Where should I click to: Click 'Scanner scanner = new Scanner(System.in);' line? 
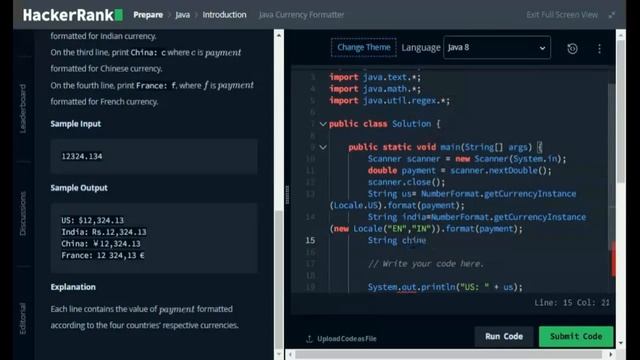[x=467, y=159]
